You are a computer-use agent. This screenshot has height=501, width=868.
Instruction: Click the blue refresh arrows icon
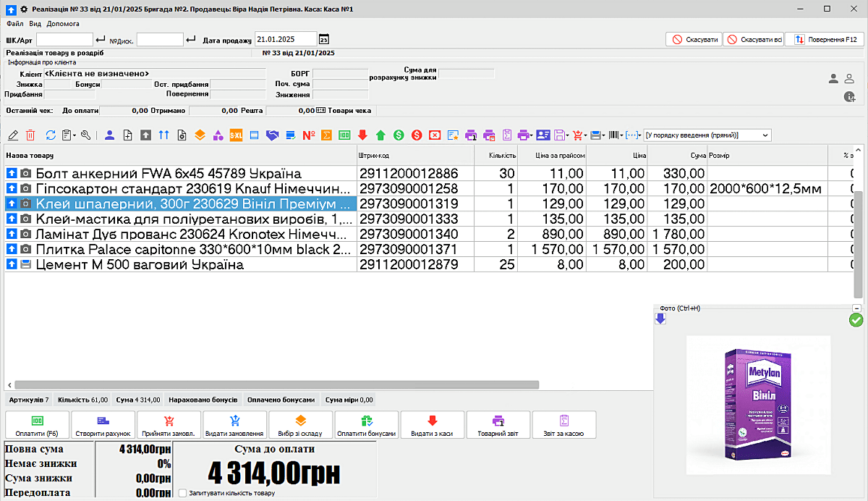tap(51, 135)
